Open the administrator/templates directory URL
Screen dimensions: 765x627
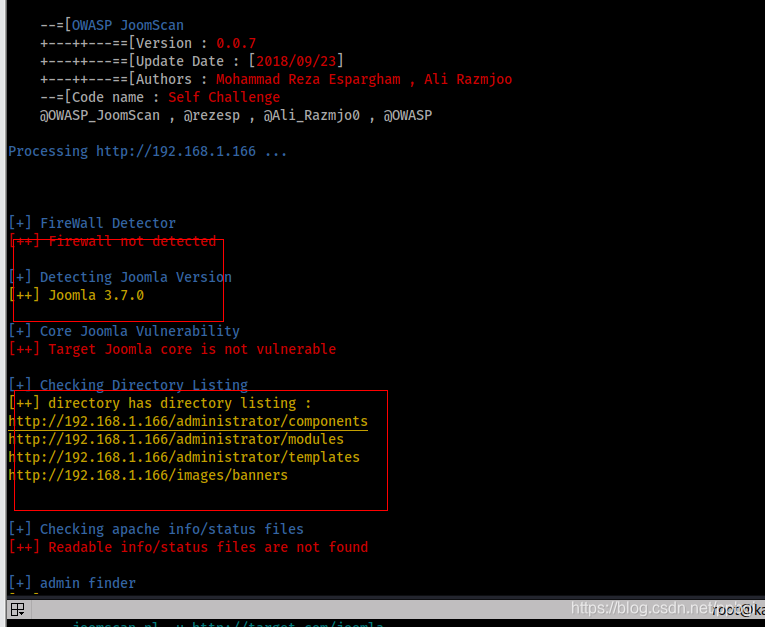tap(184, 457)
